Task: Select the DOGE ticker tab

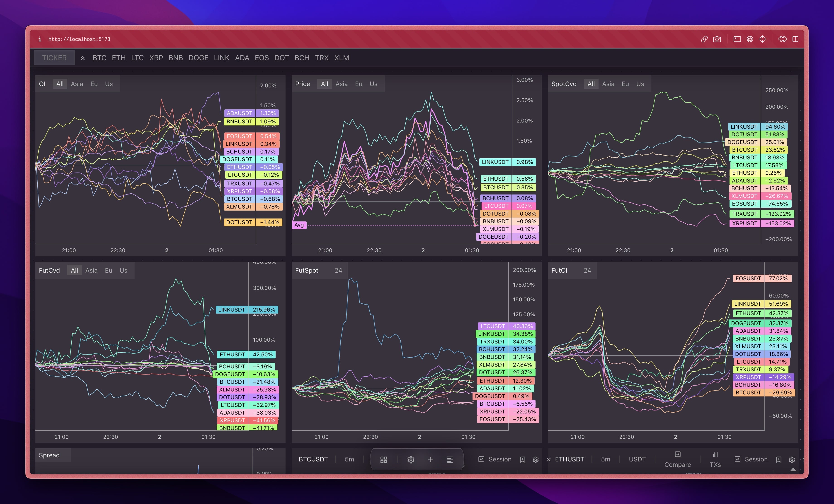Action: tap(198, 58)
